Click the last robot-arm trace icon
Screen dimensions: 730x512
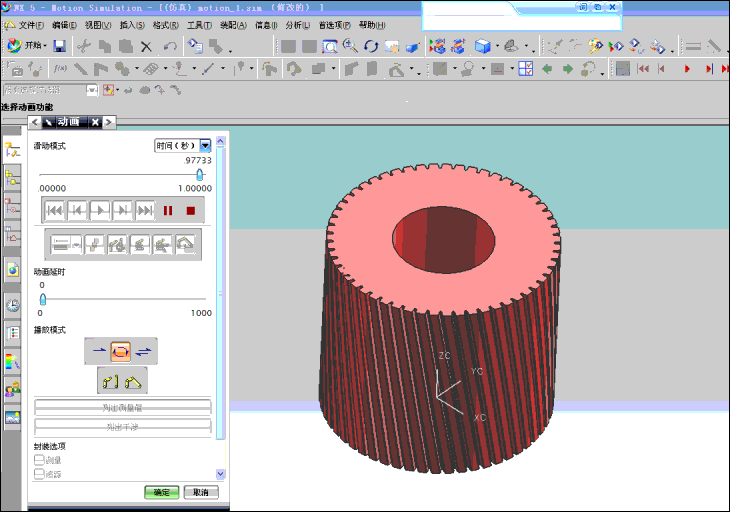(x=185, y=244)
